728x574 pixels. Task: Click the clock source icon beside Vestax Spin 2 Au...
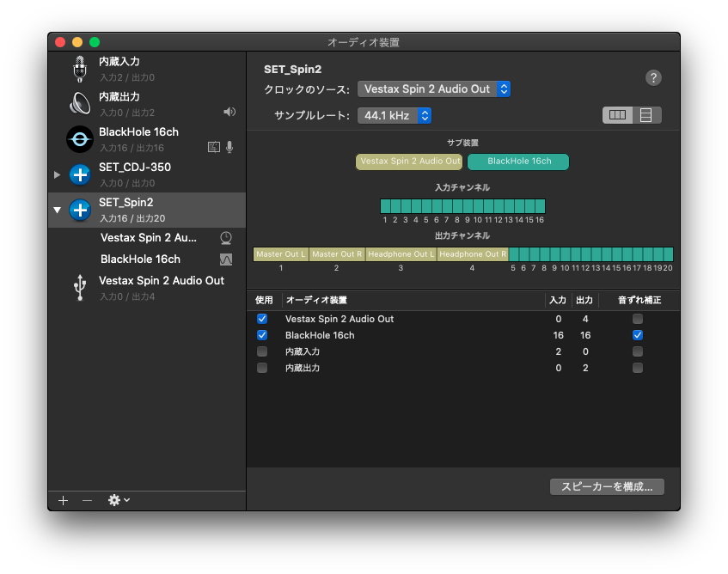click(226, 238)
